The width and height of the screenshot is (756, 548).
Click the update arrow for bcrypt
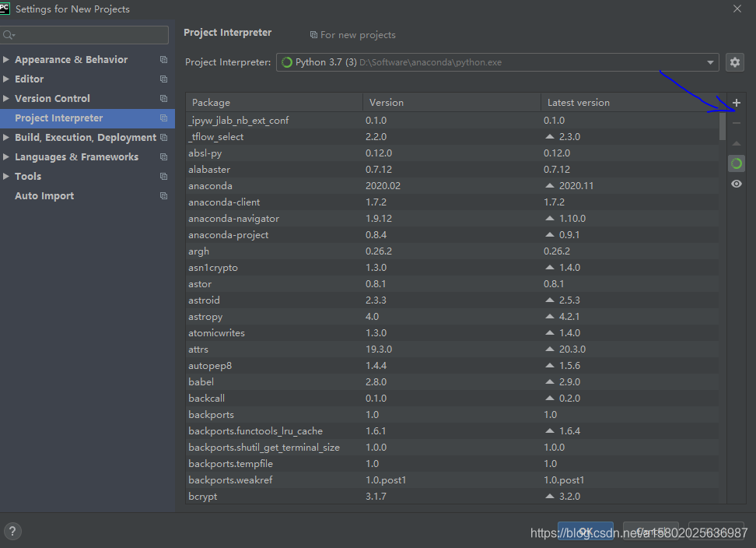coord(550,496)
